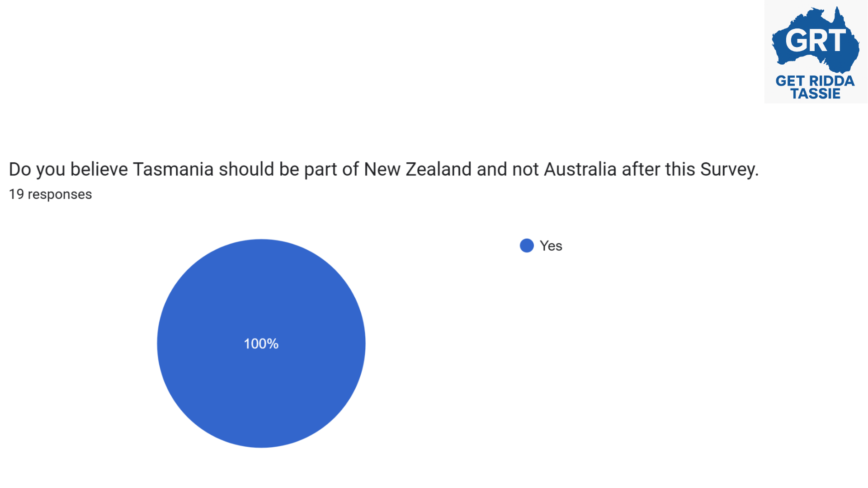
Task: Click the GRT Australia map logo
Action: (x=816, y=51)
